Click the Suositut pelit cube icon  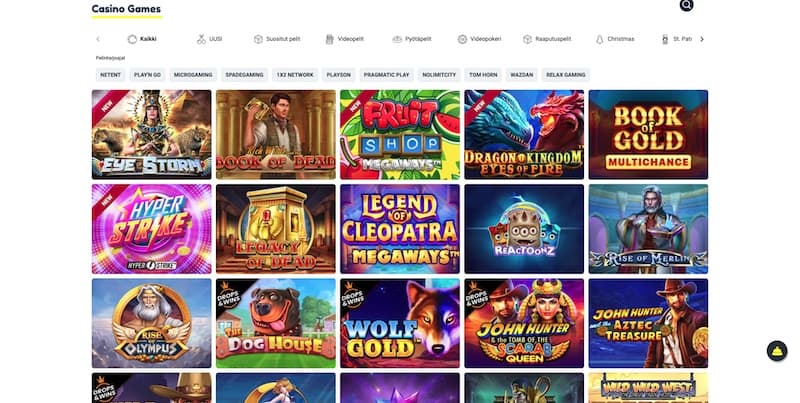[258, 39]
